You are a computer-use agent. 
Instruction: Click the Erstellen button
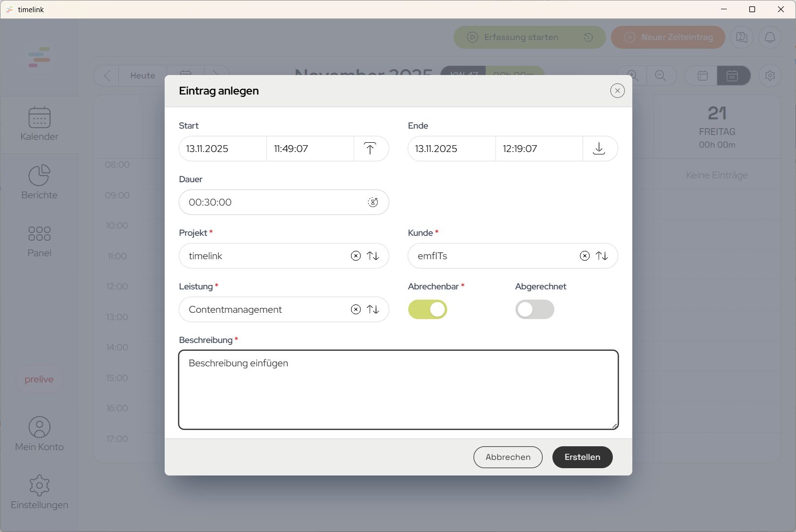click(x=582, y=457)
